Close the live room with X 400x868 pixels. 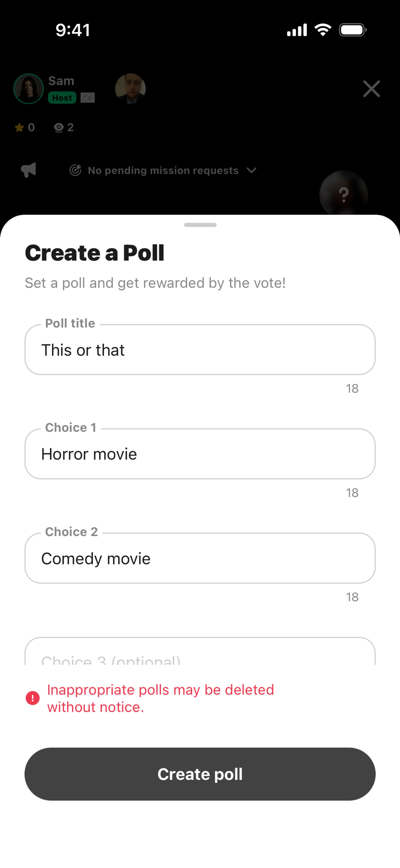(371, 89)
